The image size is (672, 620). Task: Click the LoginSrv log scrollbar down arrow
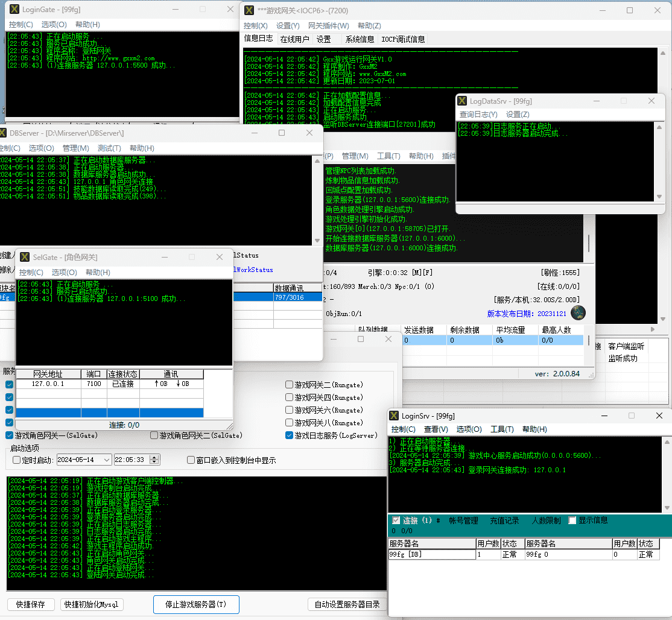[667, 507]
